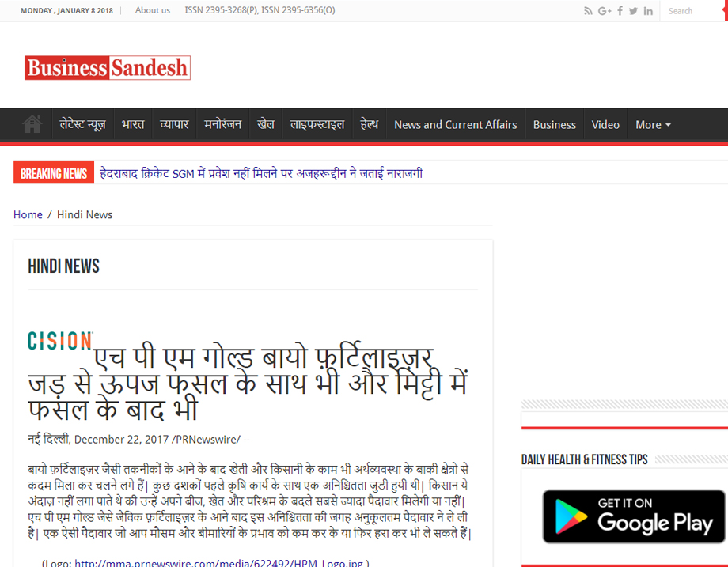Click the HINDI NEWS section heading
The width and height of the screenshot is (728, 567).
coord(63,266)
